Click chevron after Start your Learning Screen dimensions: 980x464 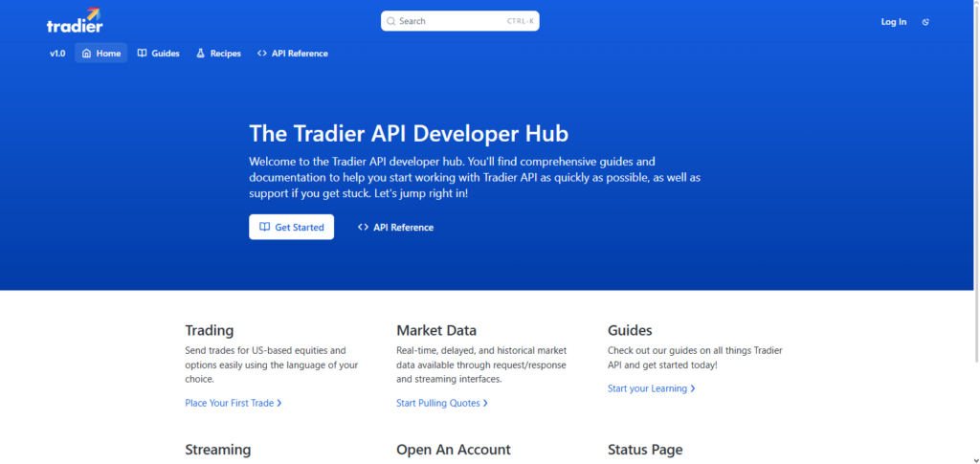[x=693, y=388]
